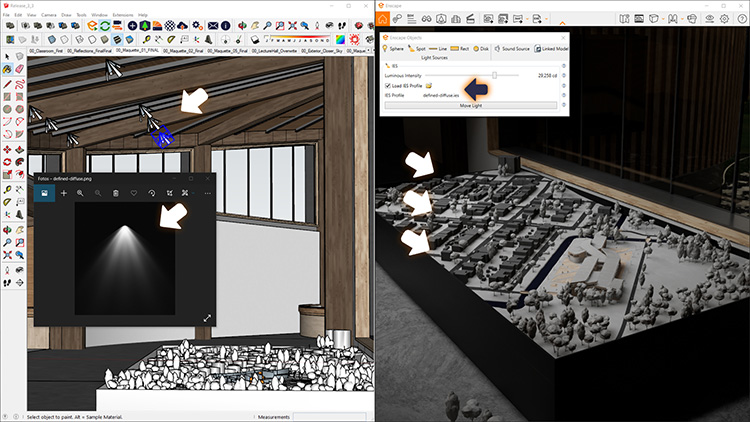
Task: Zoom in on image in Fotos window
Action: tap(80, 193)
